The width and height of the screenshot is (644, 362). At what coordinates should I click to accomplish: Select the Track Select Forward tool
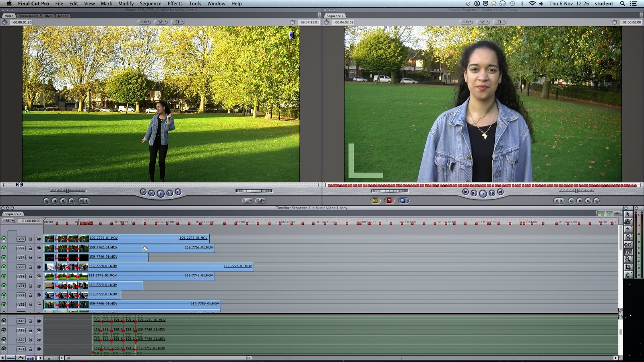628,229
